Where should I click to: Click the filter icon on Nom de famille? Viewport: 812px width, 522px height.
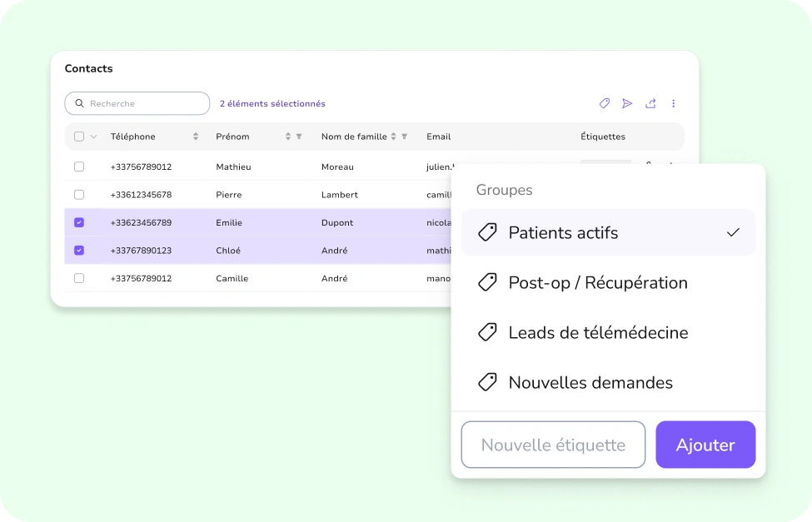pyautogui.click(x=405, y=137)
